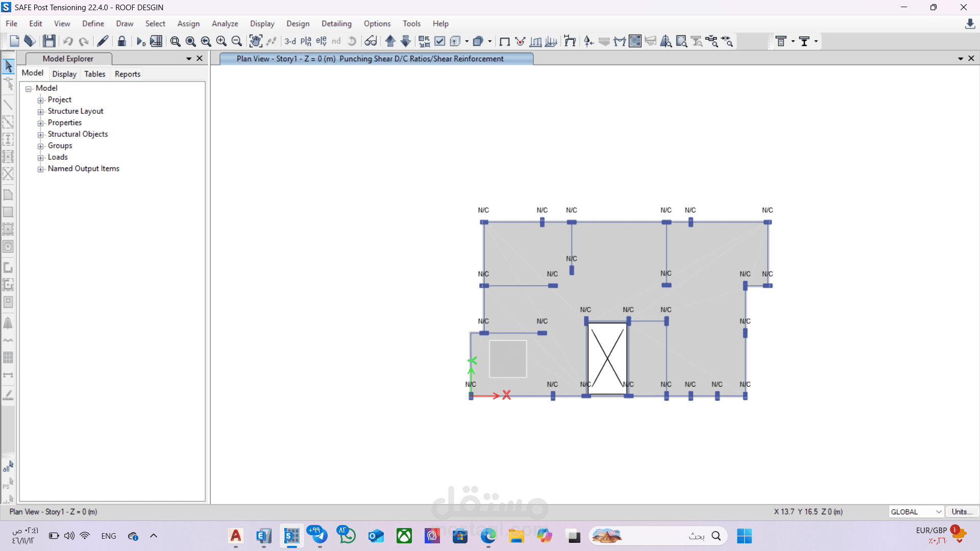Open WhatsApp from the taskbar
980x551 pixels.
coord(347,536)
